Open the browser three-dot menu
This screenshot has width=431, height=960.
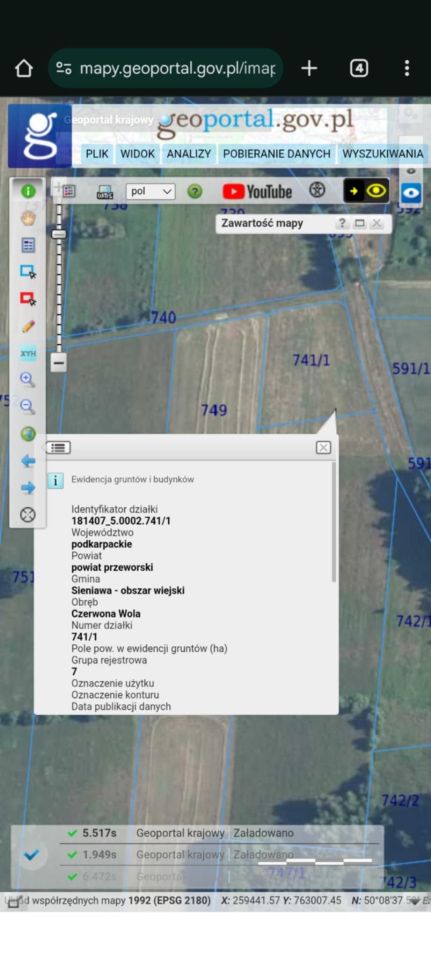407,68
